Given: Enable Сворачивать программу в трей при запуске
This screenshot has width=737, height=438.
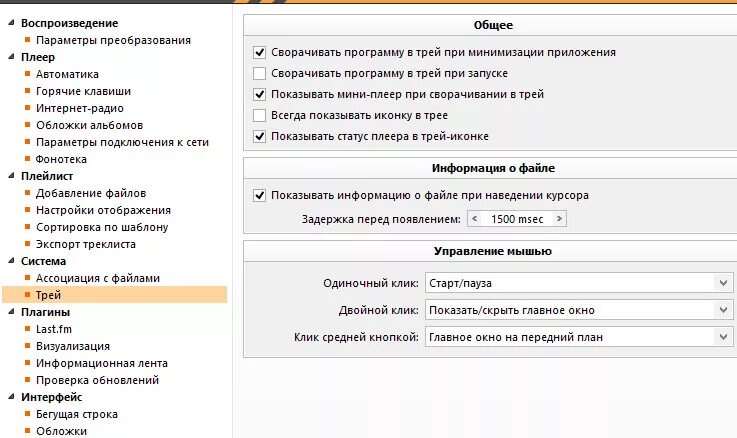Looking at the screenshot, I should [259, 73].
